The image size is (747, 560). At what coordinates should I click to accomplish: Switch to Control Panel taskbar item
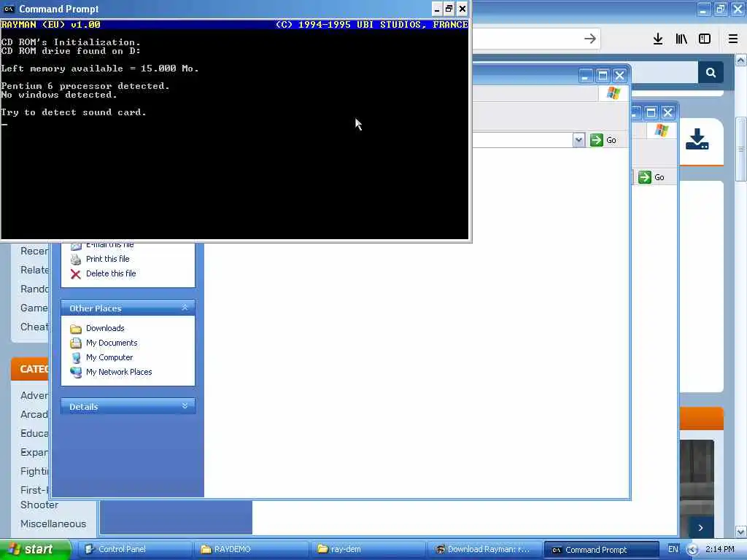[x=135, y=550]
